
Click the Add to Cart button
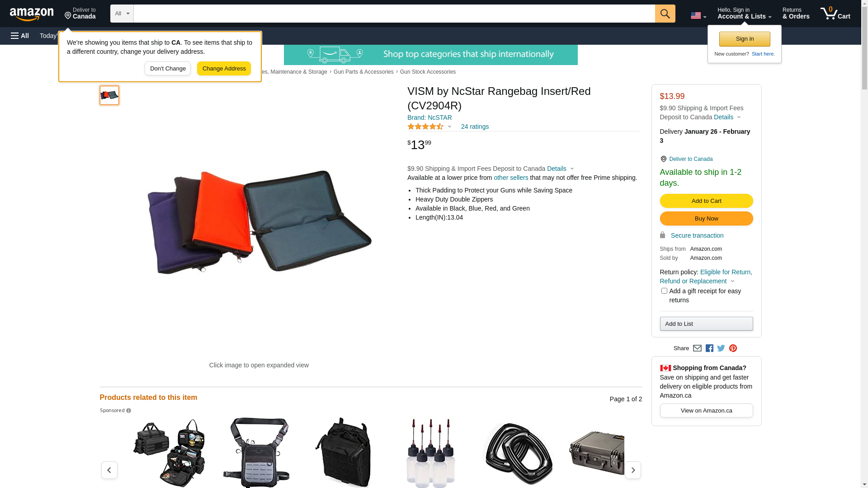[x=706, y=201]
